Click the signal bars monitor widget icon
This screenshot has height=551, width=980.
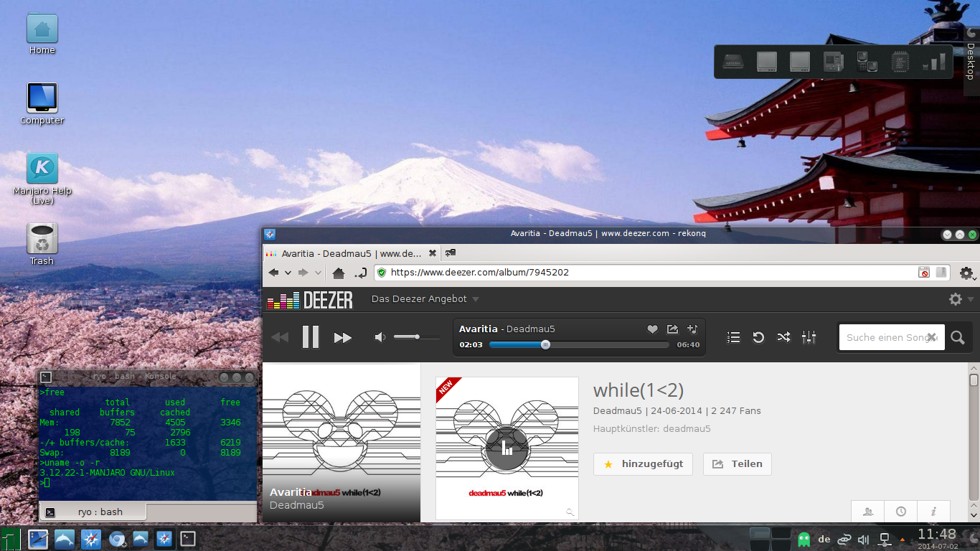[x=933, y=62]
